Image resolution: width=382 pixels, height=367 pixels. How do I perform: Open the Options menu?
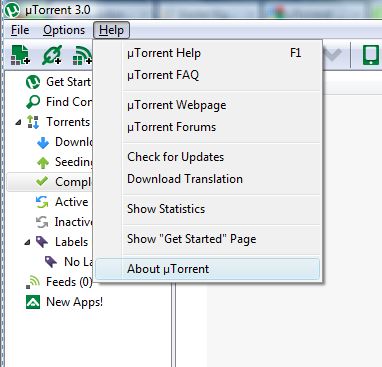[x=64, y=30]
